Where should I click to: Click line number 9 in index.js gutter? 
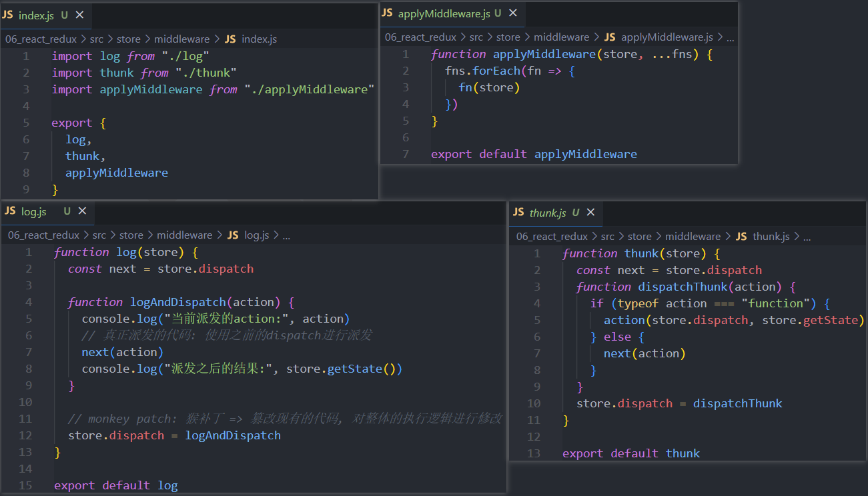(26, 189)
